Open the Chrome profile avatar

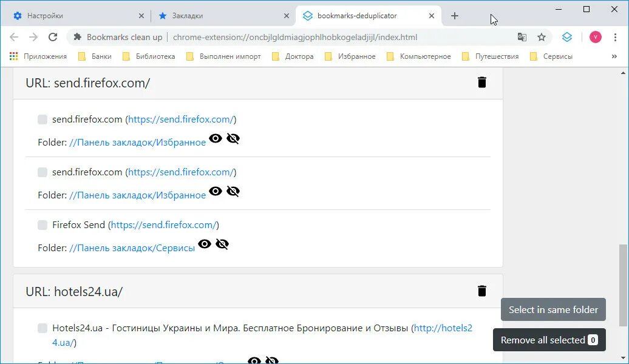(594, 36)
